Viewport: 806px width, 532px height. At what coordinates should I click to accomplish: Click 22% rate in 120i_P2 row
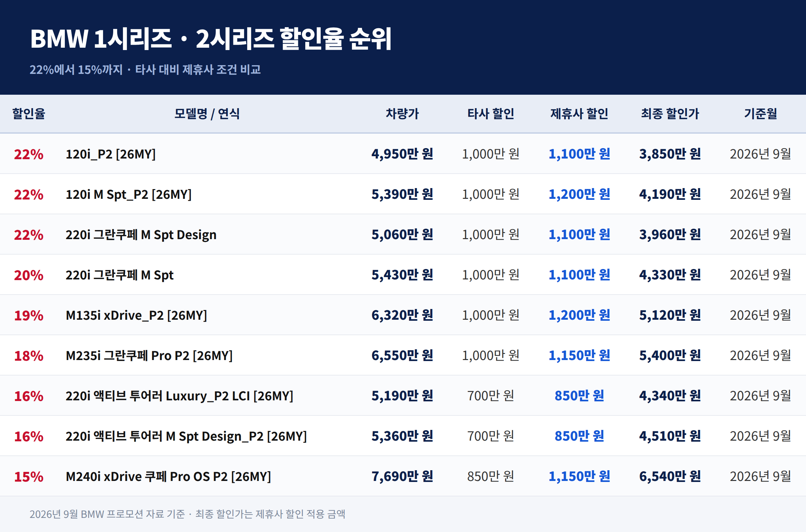click(x=29, y=154)
